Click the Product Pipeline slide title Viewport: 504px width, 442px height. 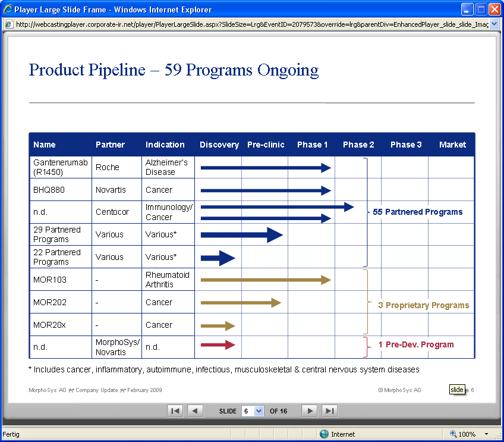tap(173, 70)
